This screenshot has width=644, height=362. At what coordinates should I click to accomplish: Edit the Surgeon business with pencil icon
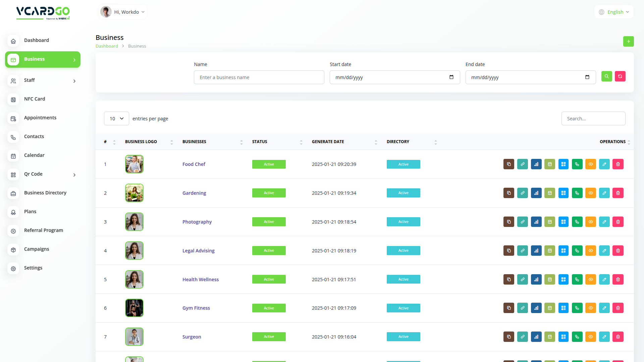pyautogui.click(x=604, y=337)
